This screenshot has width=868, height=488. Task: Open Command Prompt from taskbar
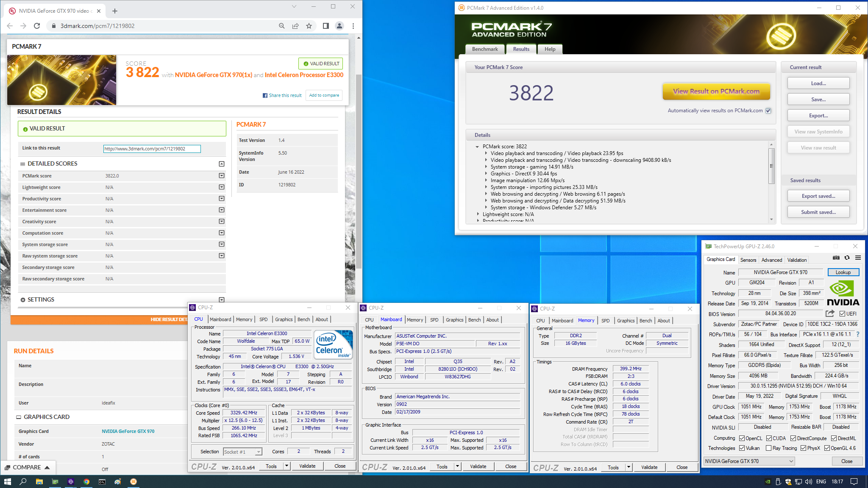pos(102,482)
